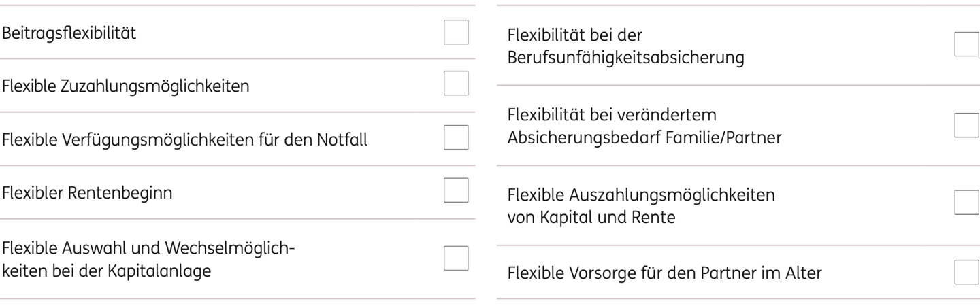Tick Flexible Vorsorge für den Partner checkbox
980x308 pixels.
(x=968, y=272)
